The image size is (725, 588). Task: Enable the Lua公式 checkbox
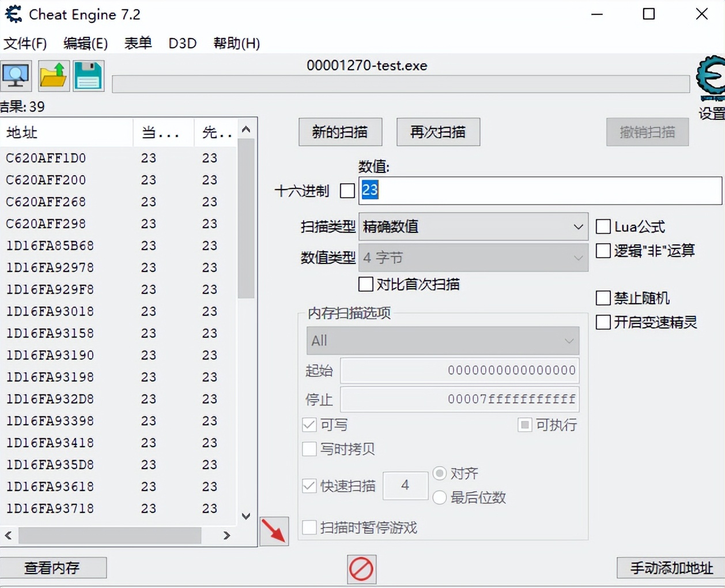pos(603,226)
